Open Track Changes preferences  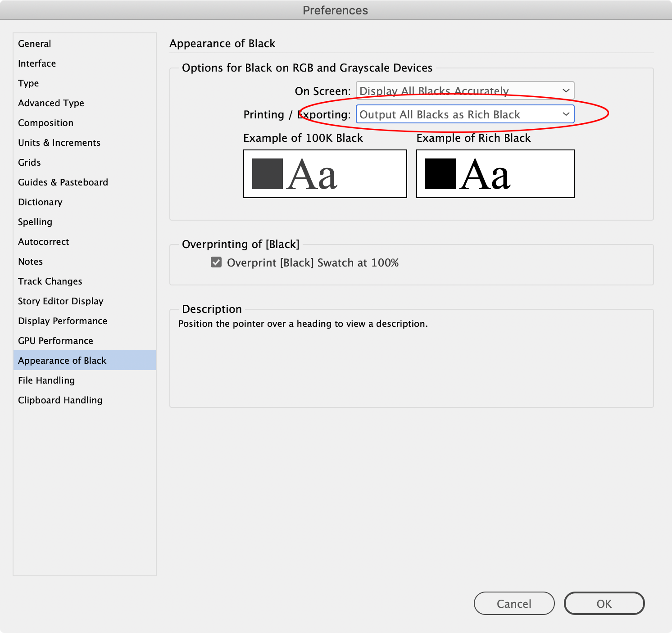pos(50,281)
